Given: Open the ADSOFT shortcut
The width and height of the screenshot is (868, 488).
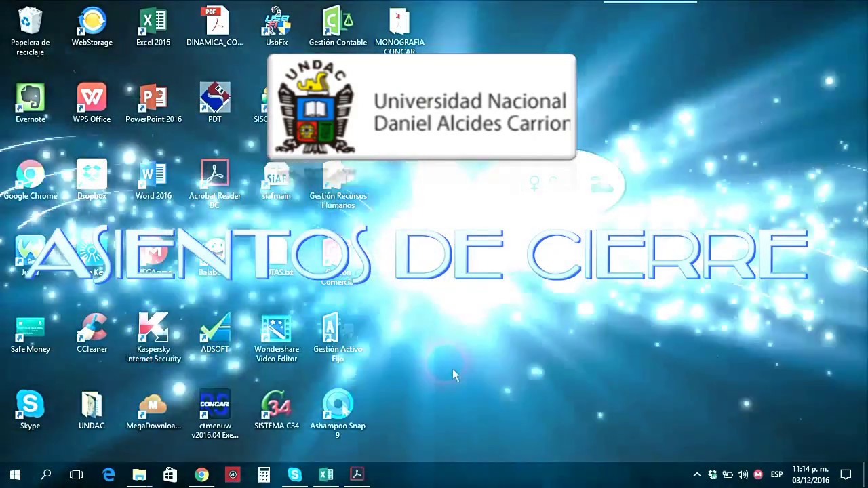Looking at the screenshot, I should click(x=215, y=333).
